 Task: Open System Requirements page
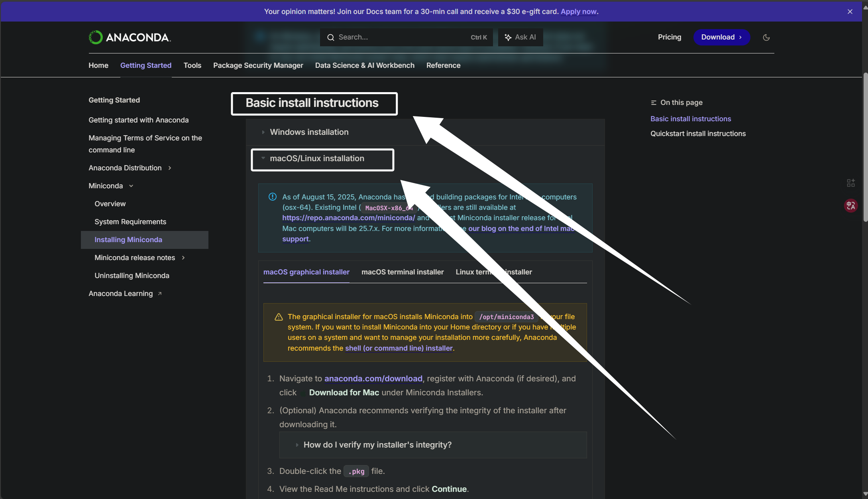point(130,222)
